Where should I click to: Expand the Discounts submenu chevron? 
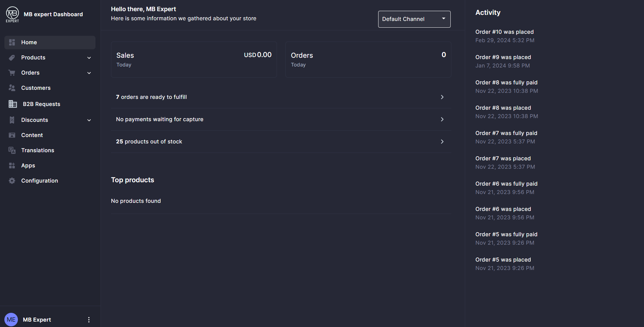point(89,120)
